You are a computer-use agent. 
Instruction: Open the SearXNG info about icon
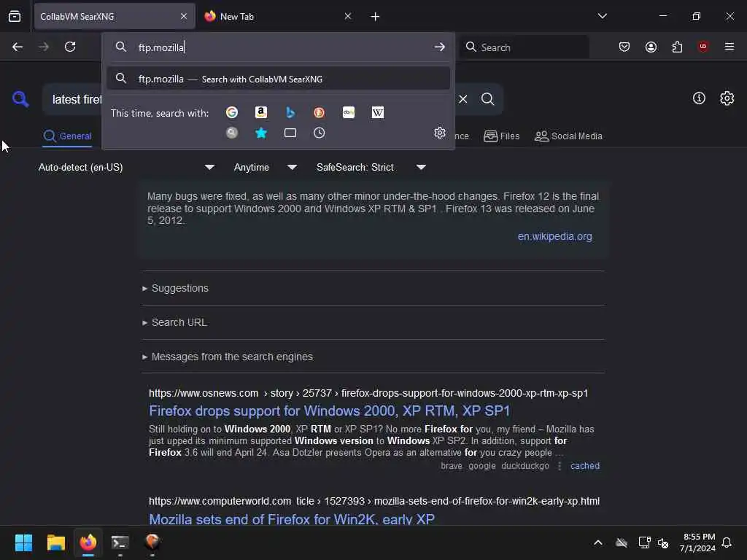[x=699, y=98]
